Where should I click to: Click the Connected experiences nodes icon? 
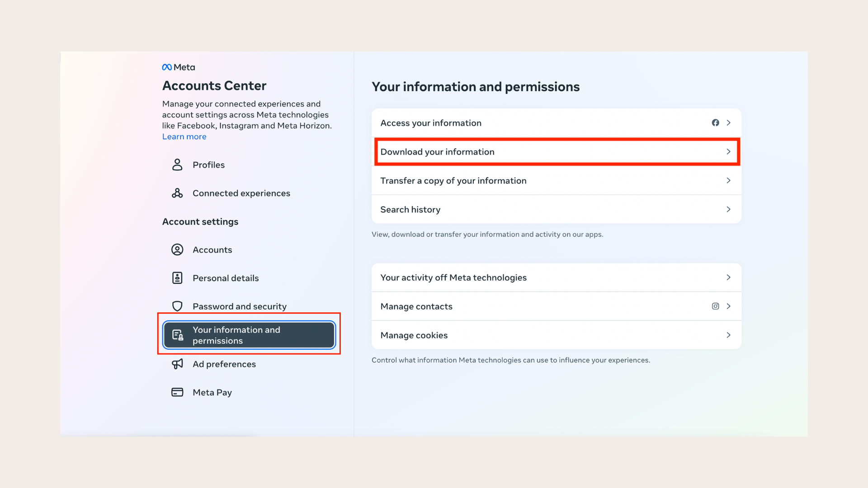(x=177, y=193)
